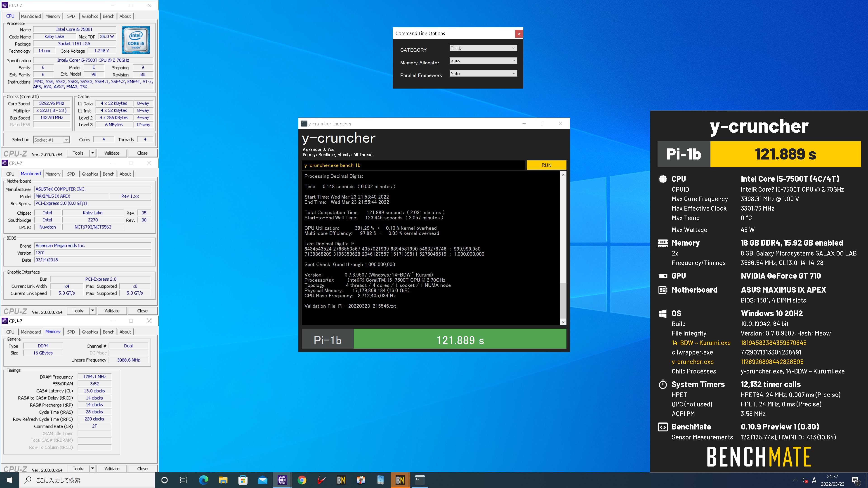Viewport: 868px width, 488px height.
Task: Click the thermometer icon on the taskbar
Action: 361,480
